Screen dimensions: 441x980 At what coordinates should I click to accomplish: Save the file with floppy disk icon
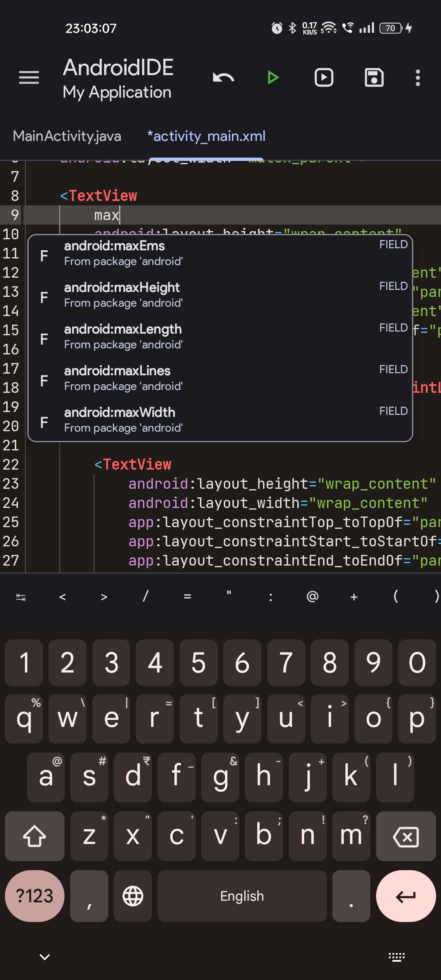point(374,78)
